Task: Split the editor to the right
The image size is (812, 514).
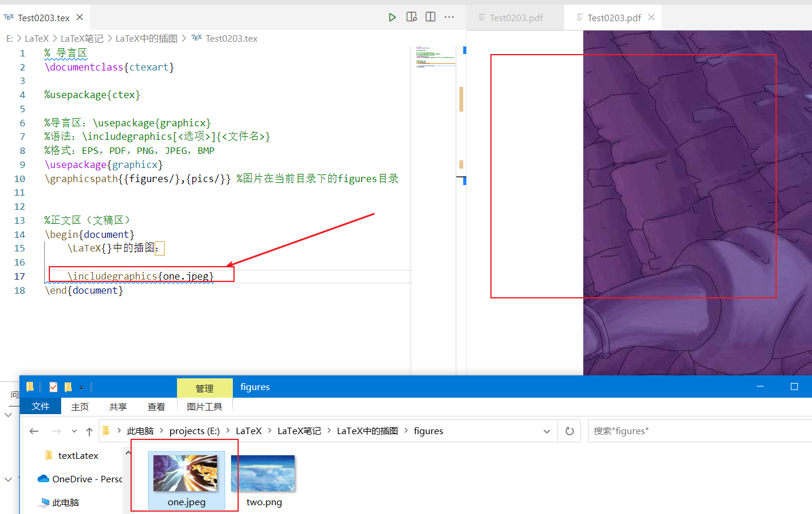Action: tap(430, 17)
